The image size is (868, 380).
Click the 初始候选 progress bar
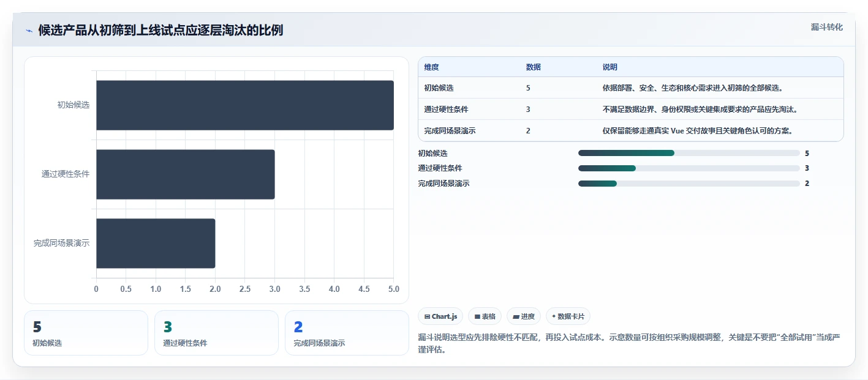[x=689, y=153]
